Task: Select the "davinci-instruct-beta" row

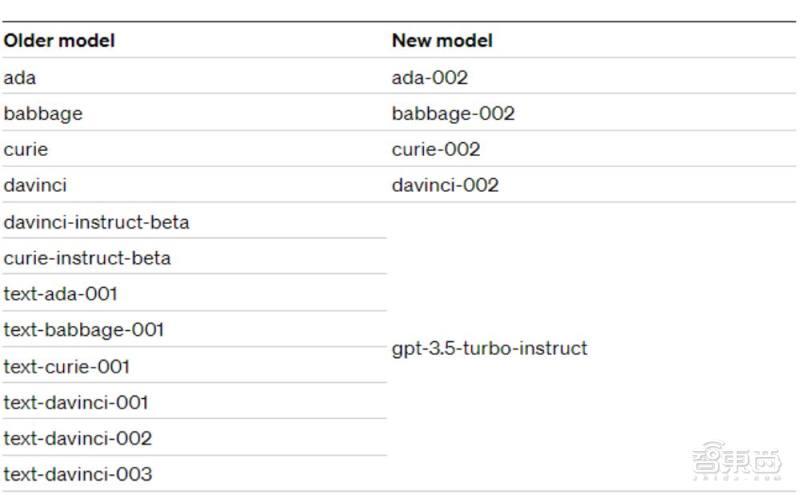Action: coord(96,221)
